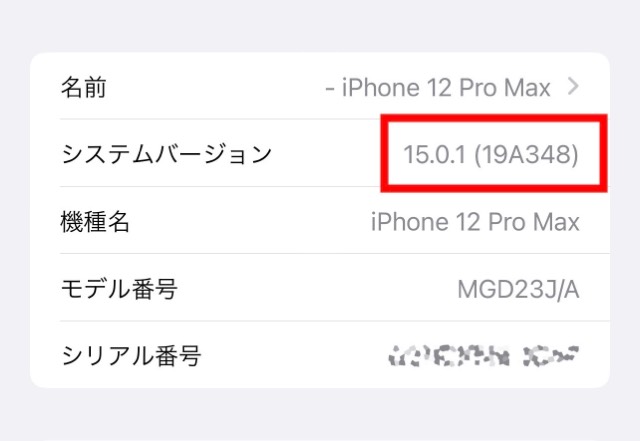640x441 pixels.
Task: Tap the モデル番号 label
Action: (x=119, y=289)
